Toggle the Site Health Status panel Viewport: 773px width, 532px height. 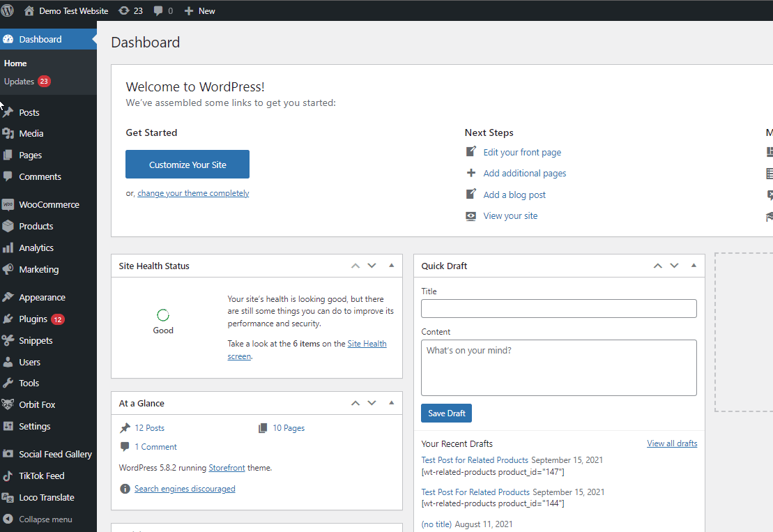392,265
